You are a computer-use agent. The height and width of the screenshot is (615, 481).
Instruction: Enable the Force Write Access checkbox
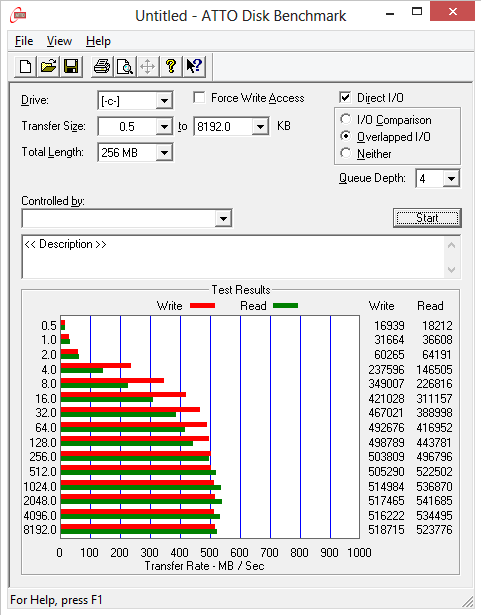(199, 97)
